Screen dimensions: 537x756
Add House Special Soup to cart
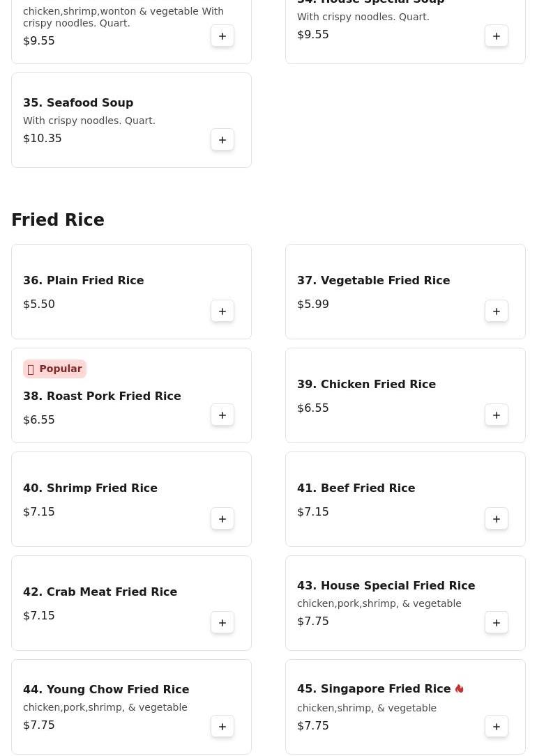pos(497,36)
